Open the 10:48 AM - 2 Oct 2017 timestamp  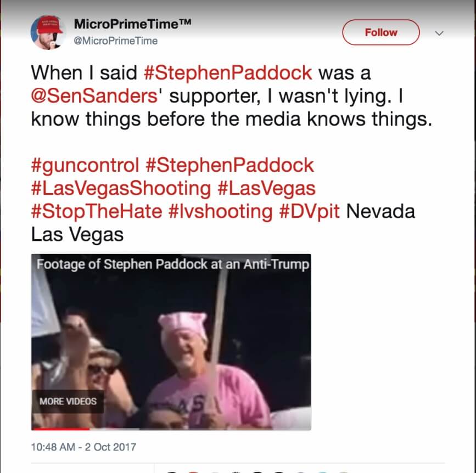[x=83, y=447]
